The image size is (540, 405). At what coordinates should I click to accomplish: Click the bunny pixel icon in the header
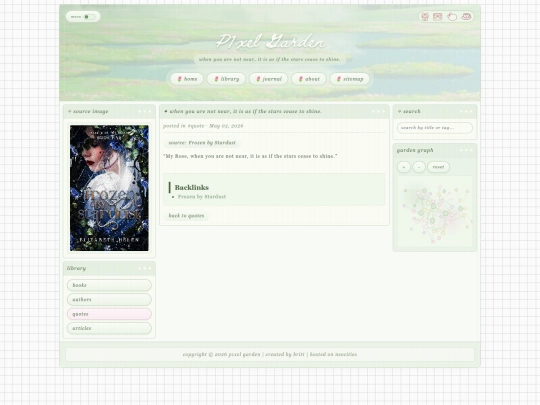(x=451, y=17)
